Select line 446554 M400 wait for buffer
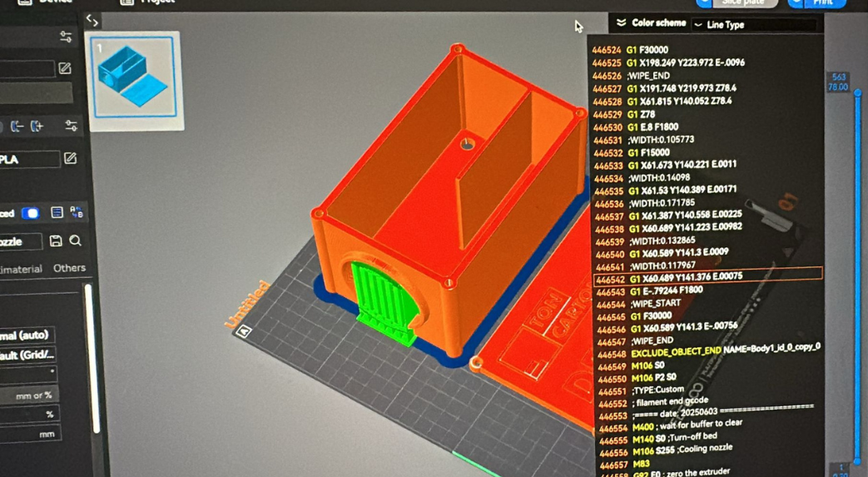This screenshot has height=477, width=868. coord(671,426)
